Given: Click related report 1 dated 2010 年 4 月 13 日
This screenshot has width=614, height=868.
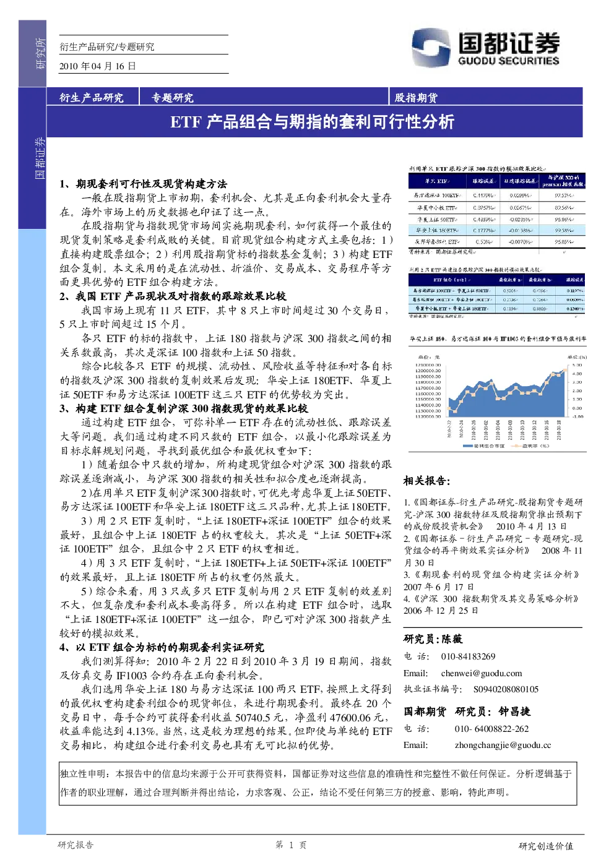Looking at the screenshot, I should (493, 514).
